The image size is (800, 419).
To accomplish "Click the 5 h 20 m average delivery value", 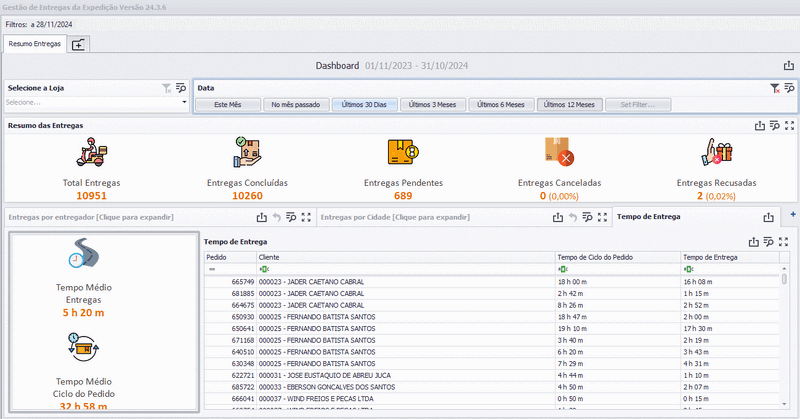I will click(x=83, y=313).
